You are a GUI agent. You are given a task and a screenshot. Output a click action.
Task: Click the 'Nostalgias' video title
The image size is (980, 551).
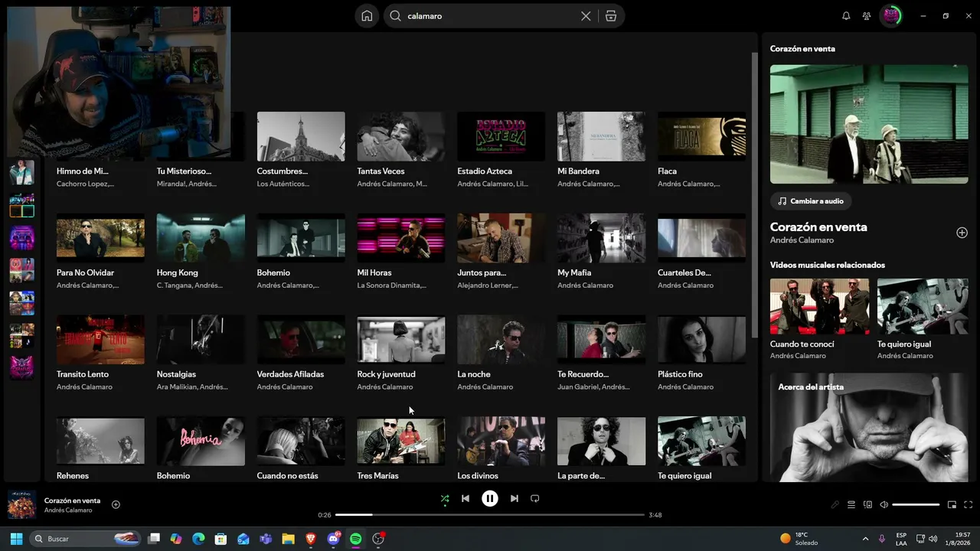pyautogui.click(x=176, y=374)
